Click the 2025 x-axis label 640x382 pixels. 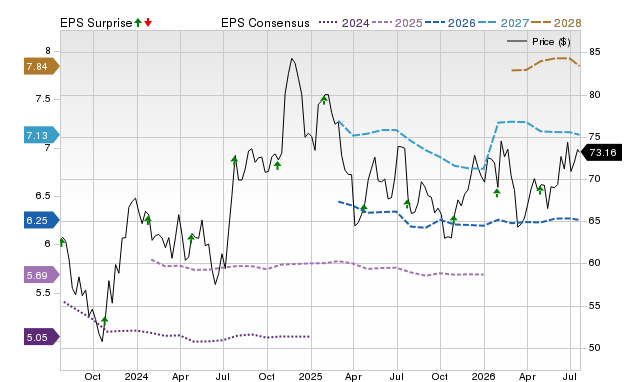click(x=310, y=376)
